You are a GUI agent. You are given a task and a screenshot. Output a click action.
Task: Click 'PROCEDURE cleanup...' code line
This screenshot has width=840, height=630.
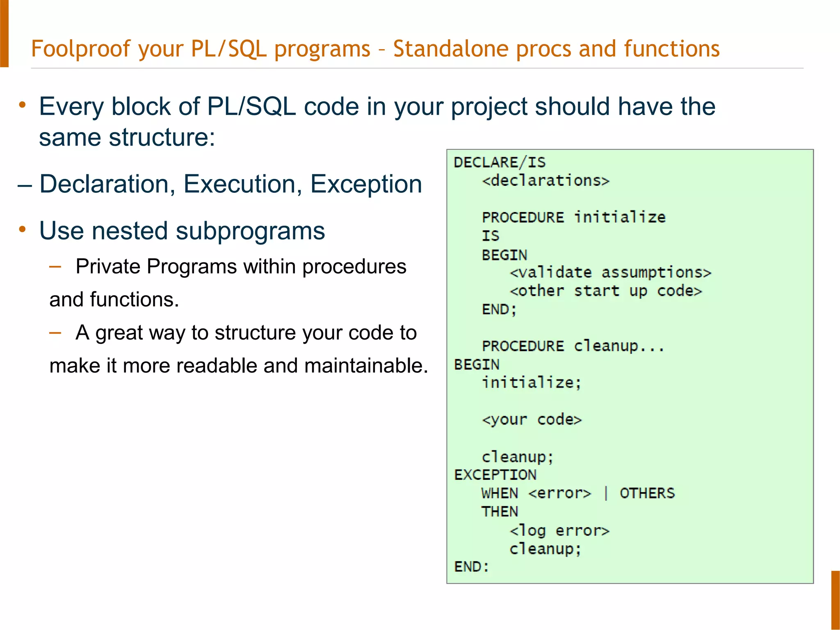573,346
